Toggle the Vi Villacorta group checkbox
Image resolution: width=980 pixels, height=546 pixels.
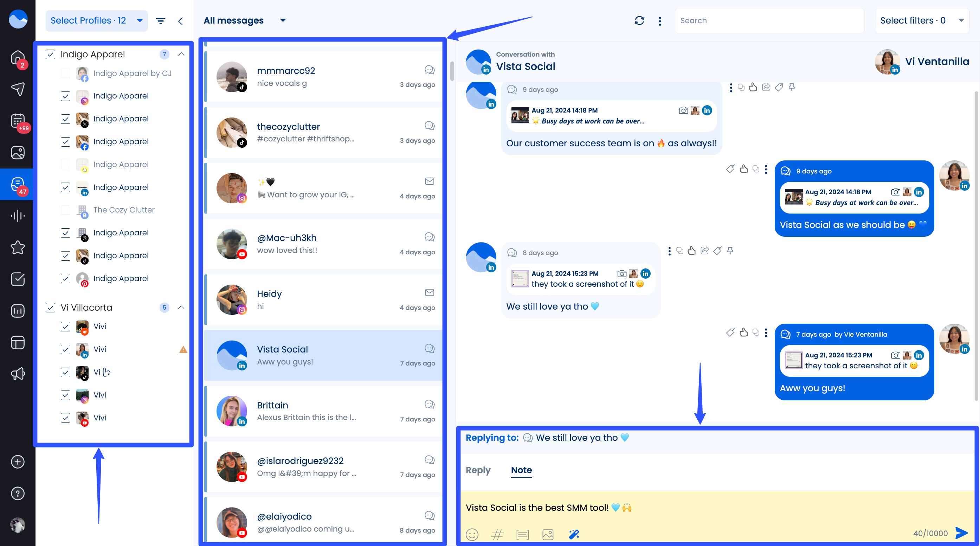pos(51,307)
